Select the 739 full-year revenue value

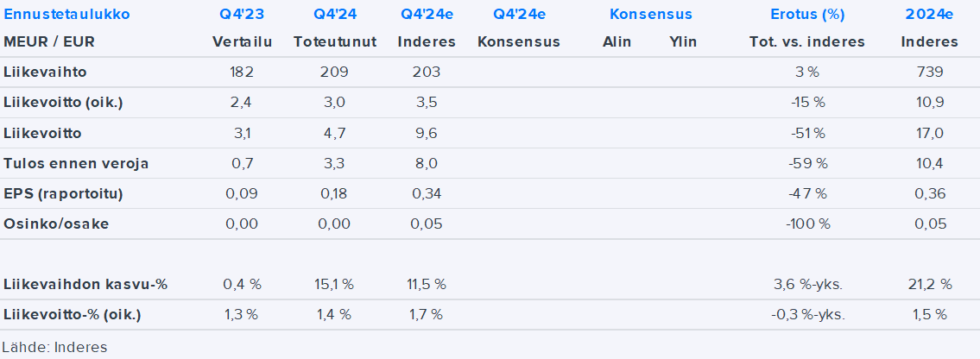point(932,72)
